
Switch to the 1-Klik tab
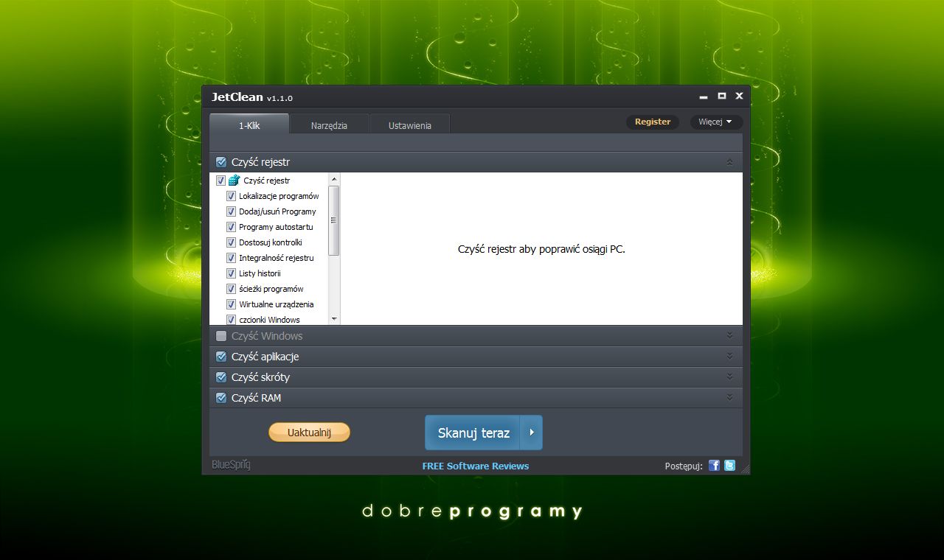click(249, 125)
